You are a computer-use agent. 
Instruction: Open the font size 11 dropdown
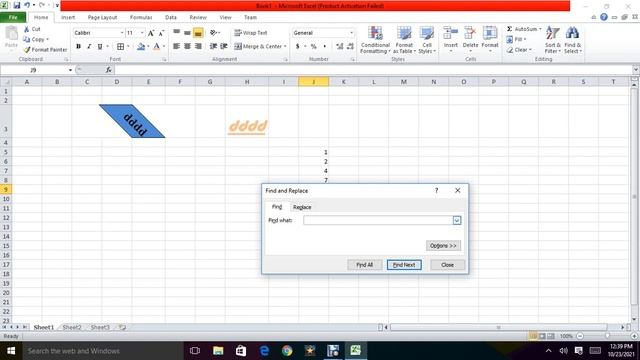(142, 33)
